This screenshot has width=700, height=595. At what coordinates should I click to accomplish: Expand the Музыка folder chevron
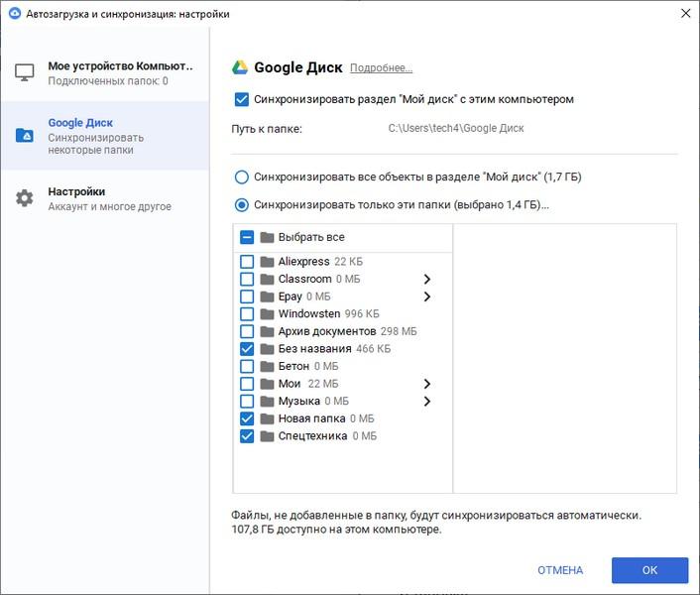427,401
